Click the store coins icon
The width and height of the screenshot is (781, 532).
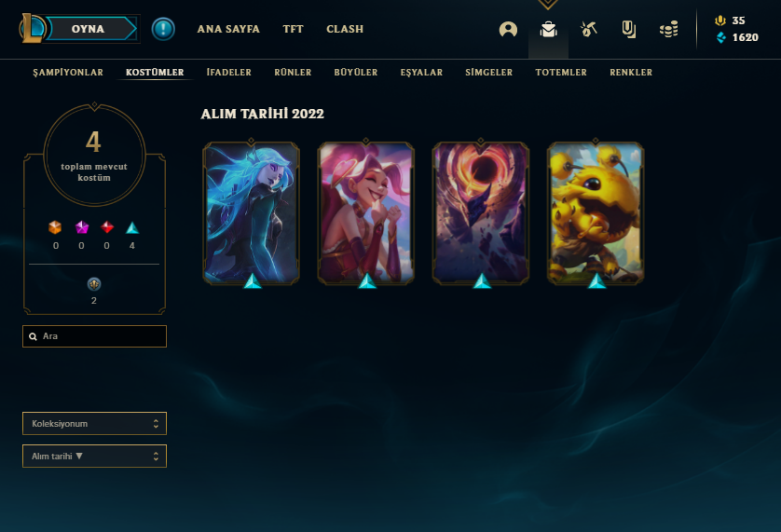coord(668,30)
